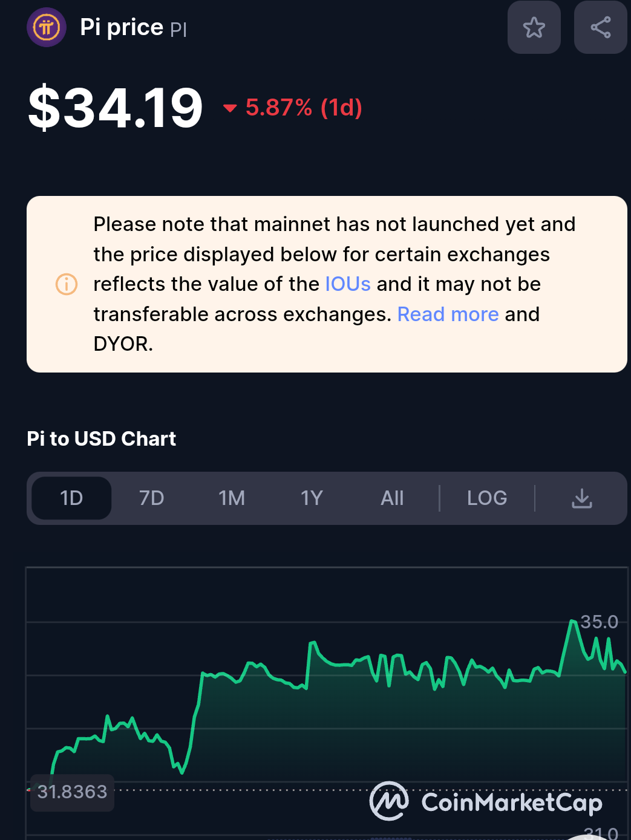Click the CoinMarketCap watermark logo
Viewport: 631px width, 840px height.
click(x=486, y=801)
